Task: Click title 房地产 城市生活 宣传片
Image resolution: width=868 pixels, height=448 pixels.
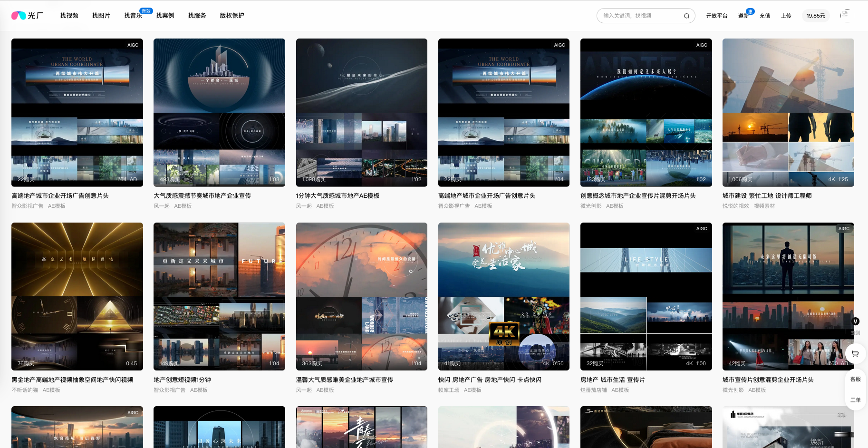Action: tap(613, 380)
